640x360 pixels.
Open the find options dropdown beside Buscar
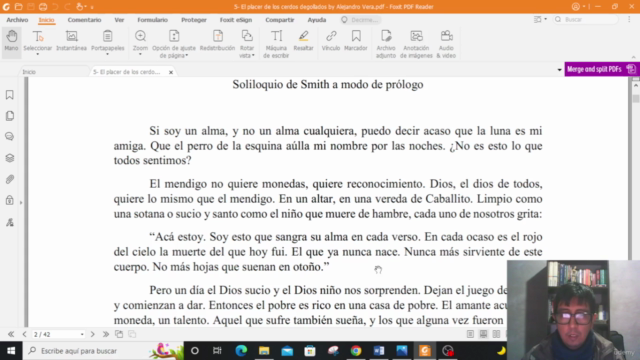540,20
